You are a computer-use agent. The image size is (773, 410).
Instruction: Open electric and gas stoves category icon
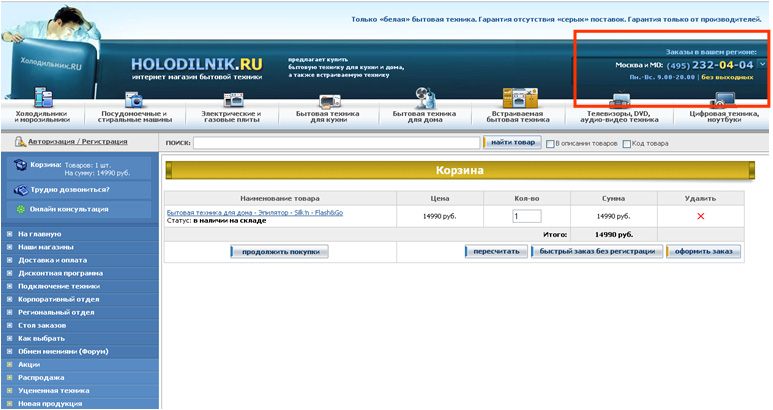coord(233,99)
